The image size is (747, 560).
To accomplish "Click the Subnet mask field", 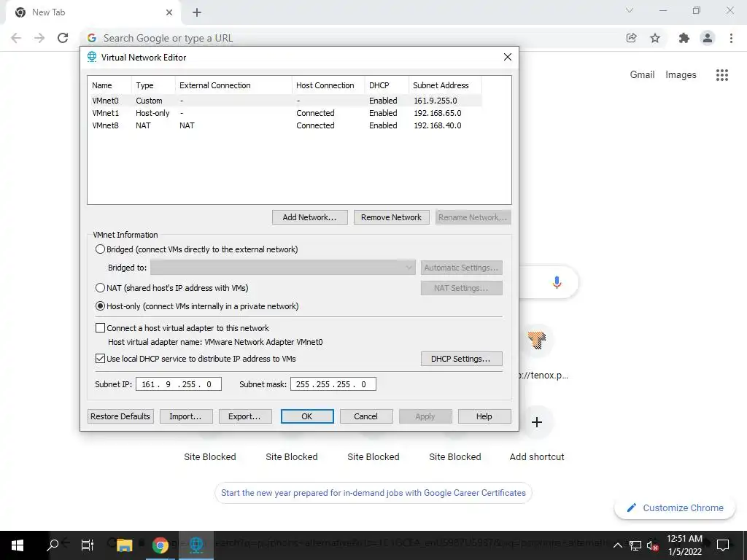I will pos(333,384).
